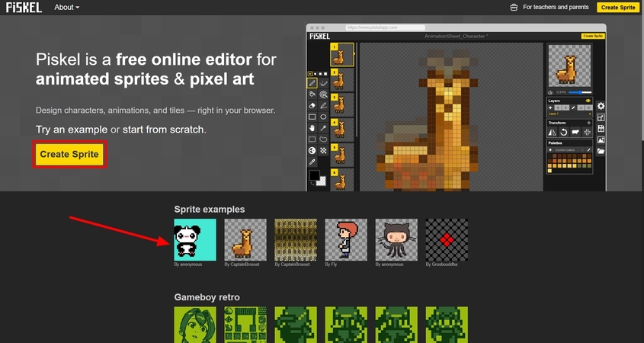Screen dimensions: 644x343
Task: Select the Vertical Mirror pen tool
Action: (324, 83)
